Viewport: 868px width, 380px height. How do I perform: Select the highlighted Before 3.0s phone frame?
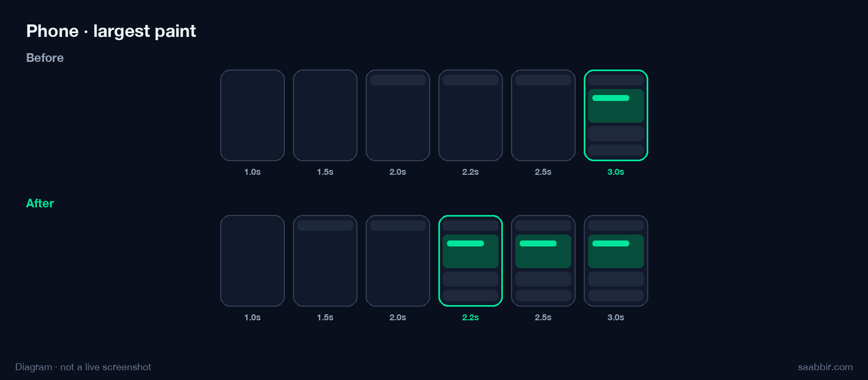(616, 115)
